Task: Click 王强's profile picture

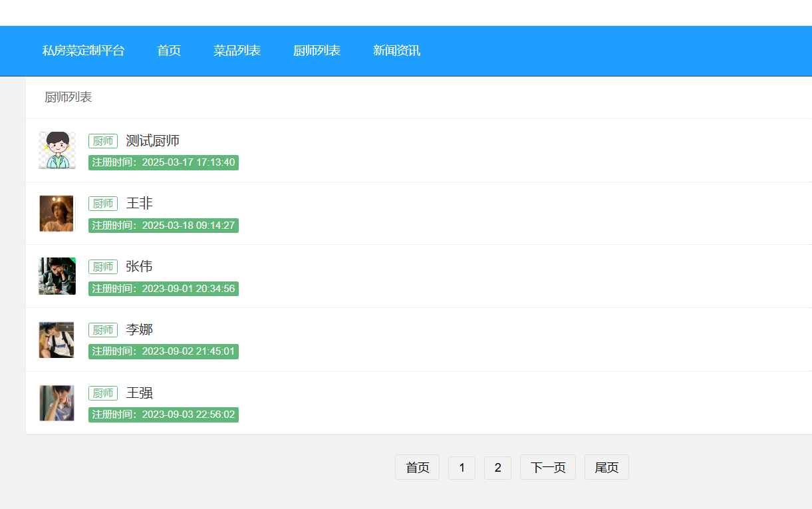Action: (57, 403)
